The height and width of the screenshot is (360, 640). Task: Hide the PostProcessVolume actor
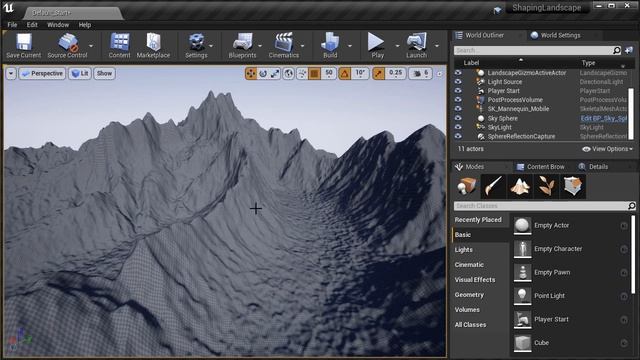458,100
